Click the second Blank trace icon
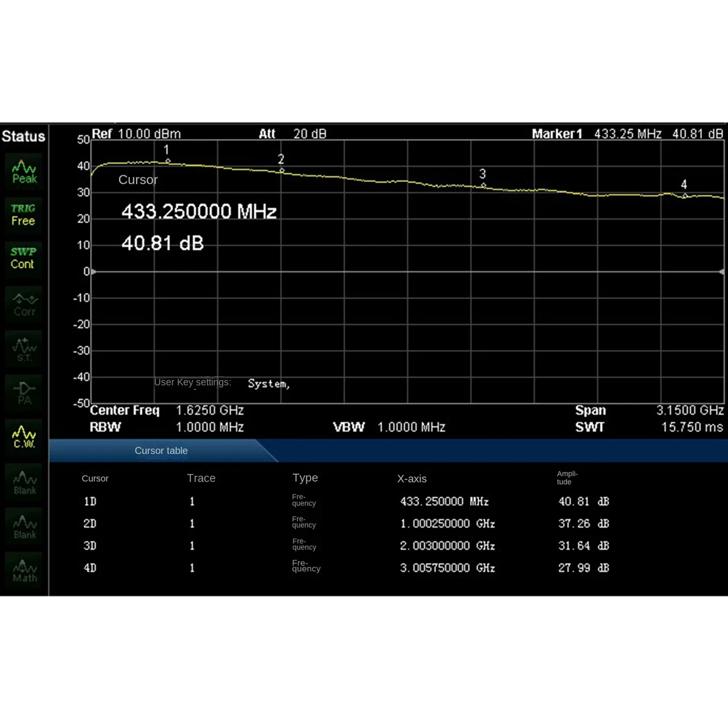The image size is (728, 728). click(24, 526)
